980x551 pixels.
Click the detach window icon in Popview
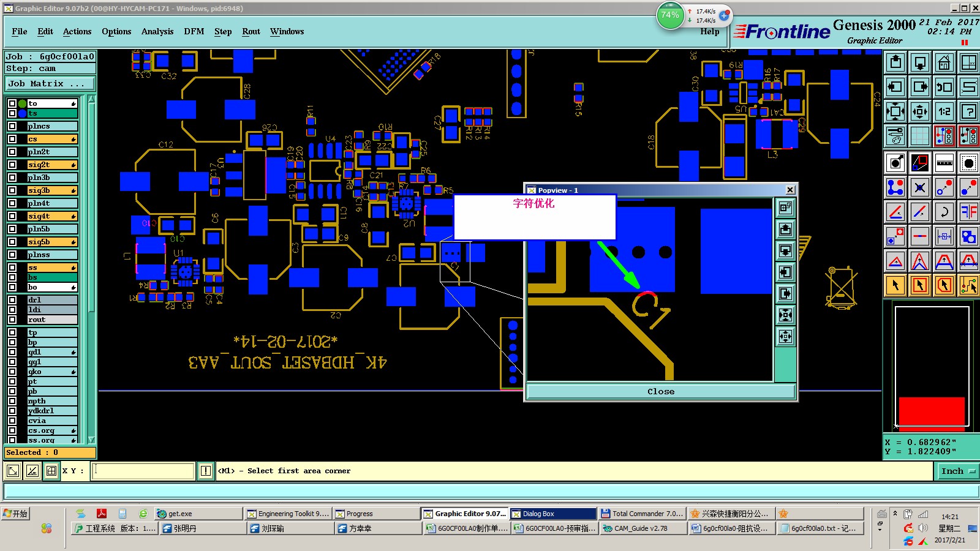(785, 208)
